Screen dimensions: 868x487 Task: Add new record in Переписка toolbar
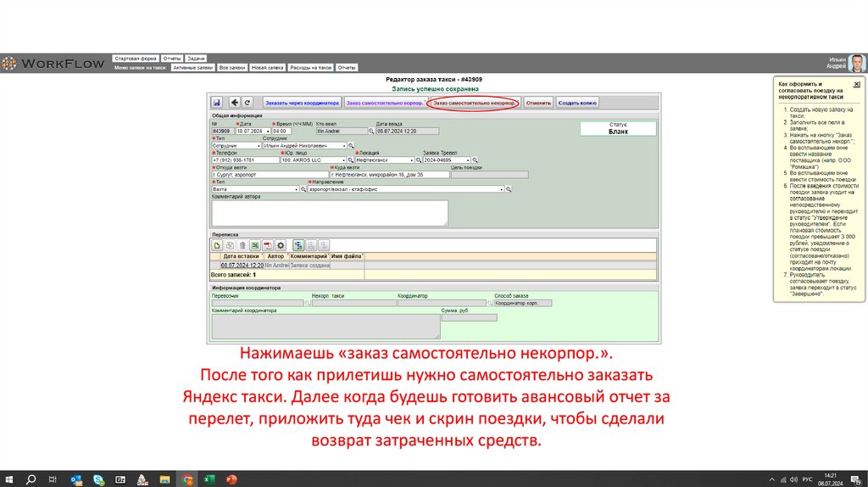(x=217, y=245)
